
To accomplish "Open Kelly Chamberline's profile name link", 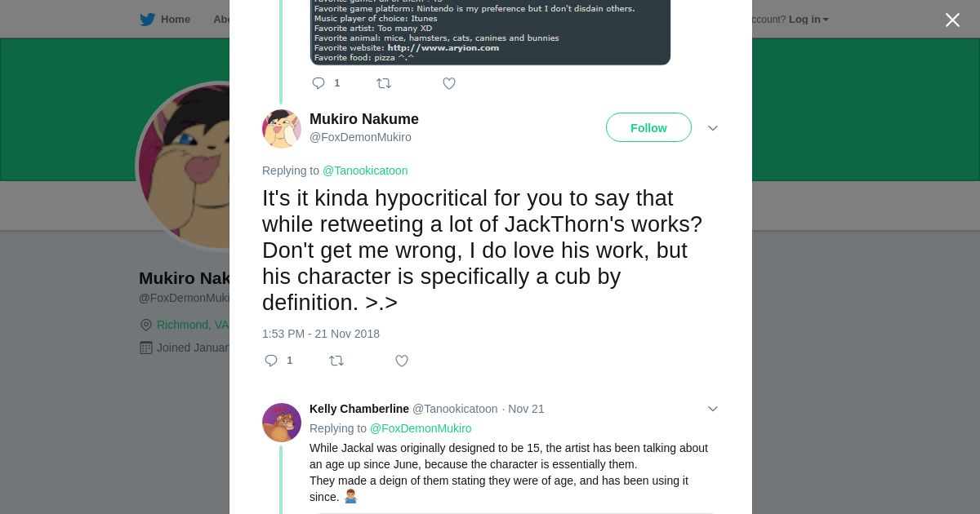I will [359, 409].
